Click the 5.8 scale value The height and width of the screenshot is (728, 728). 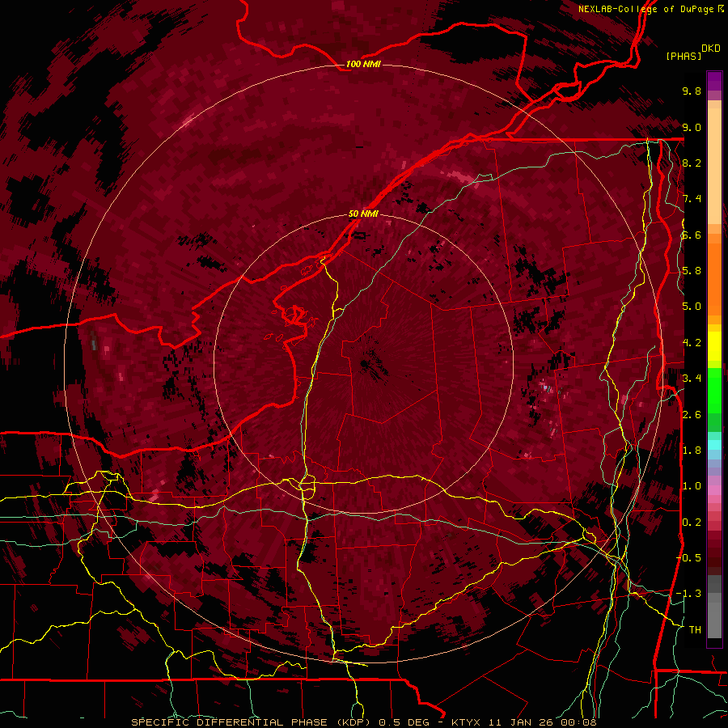coord(692,271)
